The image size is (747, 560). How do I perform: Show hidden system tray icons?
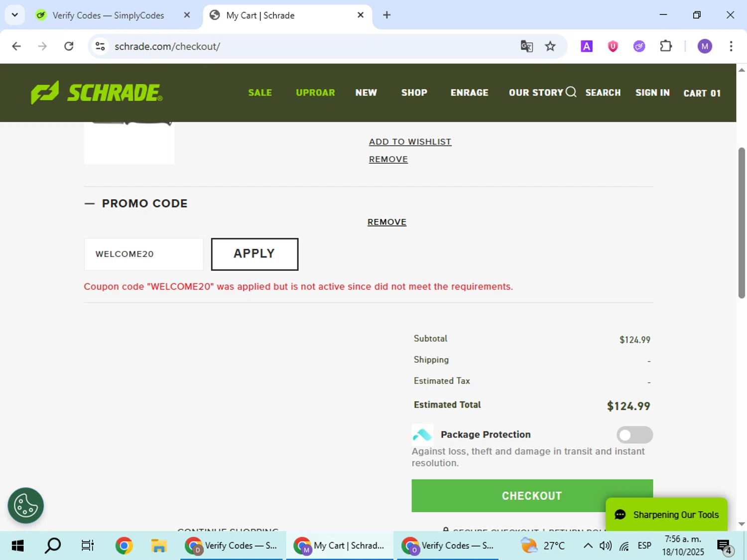[588, 546]
